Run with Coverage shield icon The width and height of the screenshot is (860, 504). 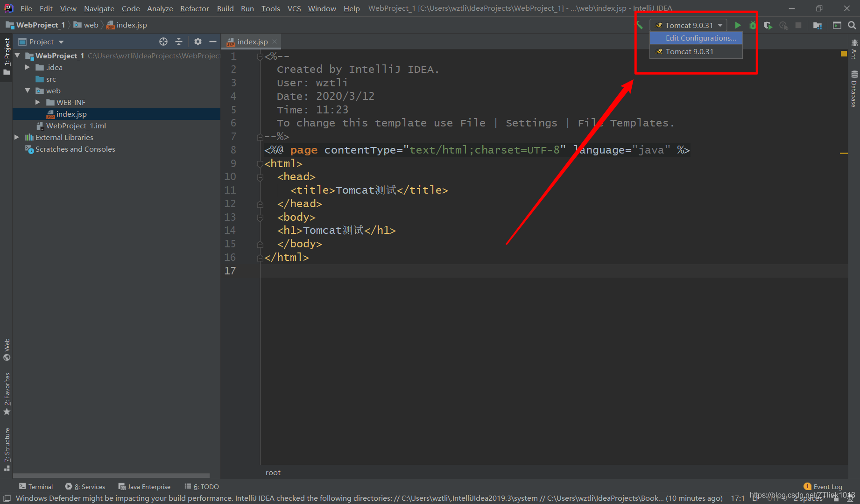768,25
